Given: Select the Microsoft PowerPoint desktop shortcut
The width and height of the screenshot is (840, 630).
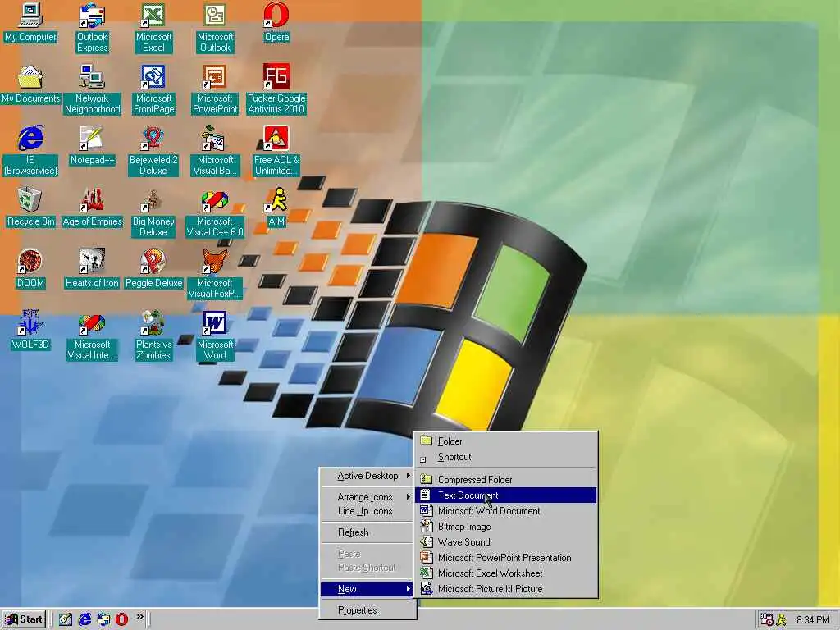Looking at the screenshot, I should click(x=215, y=89).
